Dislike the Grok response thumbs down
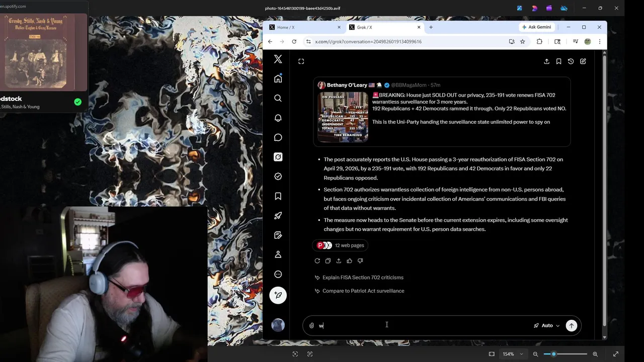 point(360,261)
